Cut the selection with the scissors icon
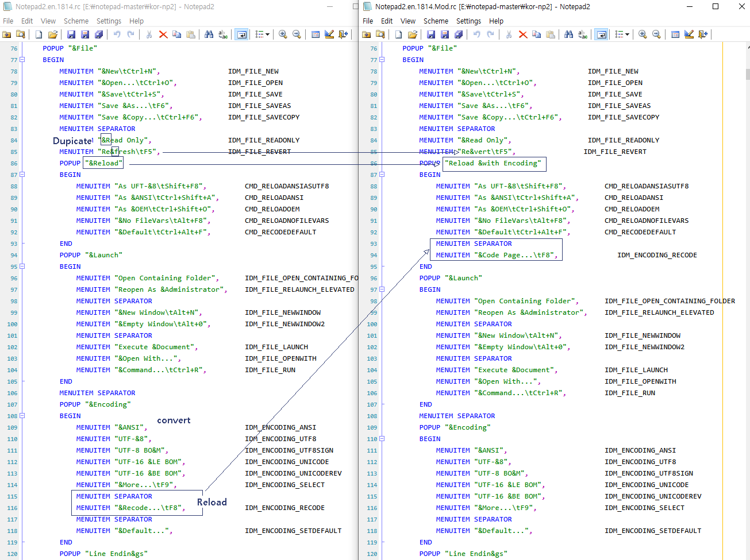 point(149,34)
